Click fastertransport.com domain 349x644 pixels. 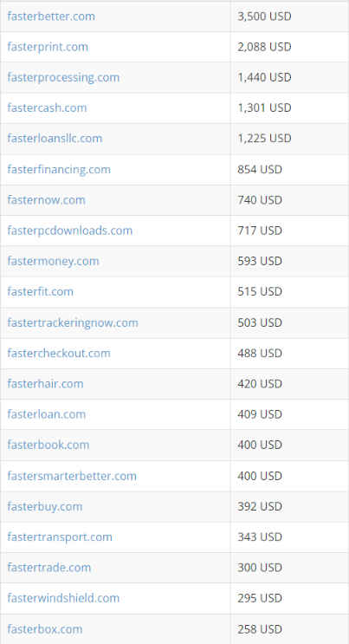(x=60, y=537)
